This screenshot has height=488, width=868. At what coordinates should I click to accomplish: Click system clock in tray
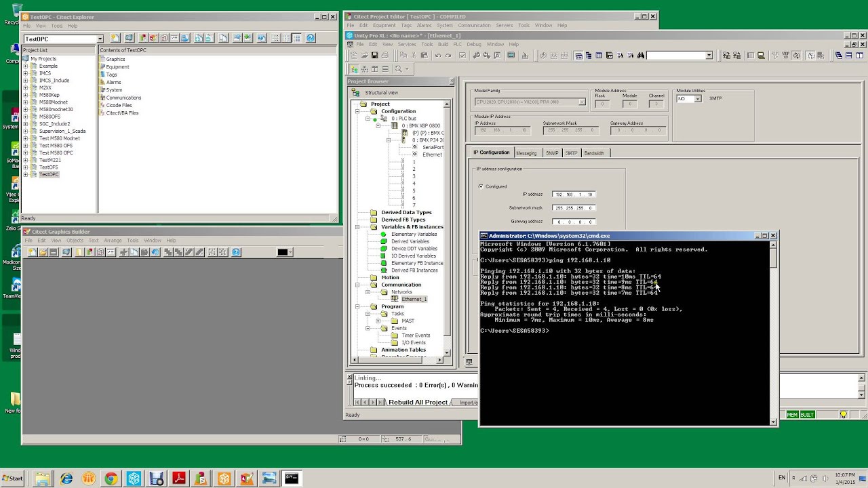click(x=845, y=479)
